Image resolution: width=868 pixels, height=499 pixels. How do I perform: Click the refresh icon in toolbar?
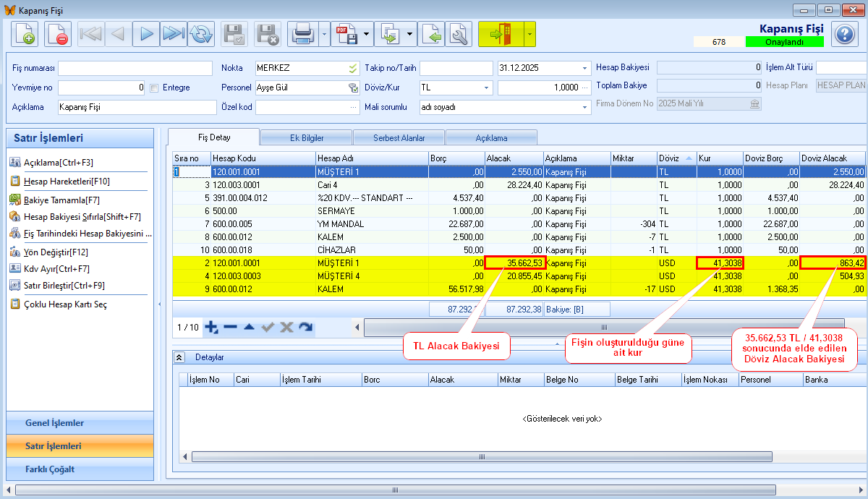[x=201, y=34]
